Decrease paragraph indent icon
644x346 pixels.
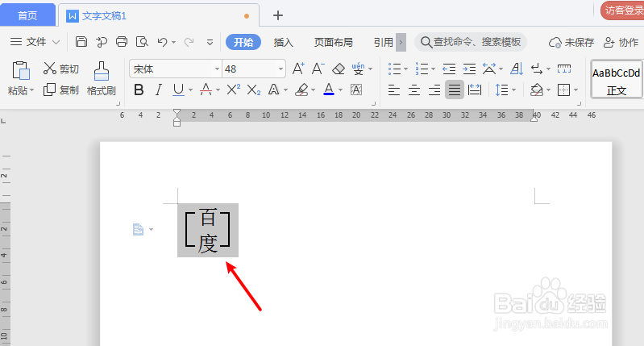click(x=449, y=69)
